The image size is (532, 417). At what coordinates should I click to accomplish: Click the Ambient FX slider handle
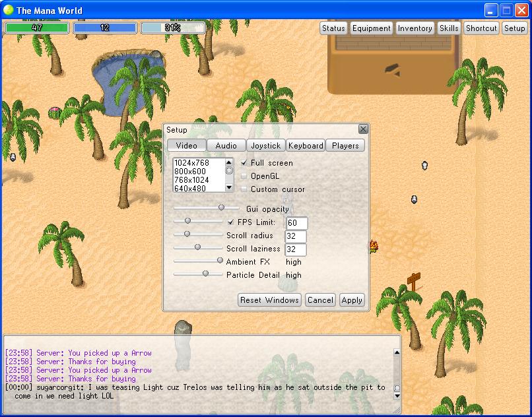coord(220,260)
